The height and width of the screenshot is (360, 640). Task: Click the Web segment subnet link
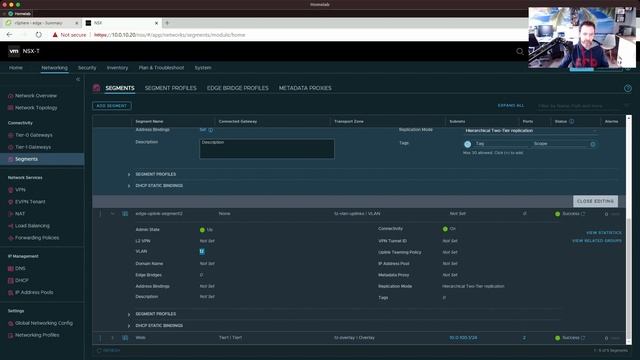(x=463, y=338)
